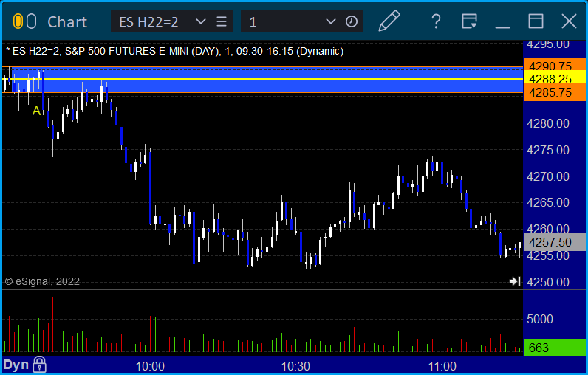Select the pencil drawing tools icon
The image size is (588, 375).
coord(389,21)
